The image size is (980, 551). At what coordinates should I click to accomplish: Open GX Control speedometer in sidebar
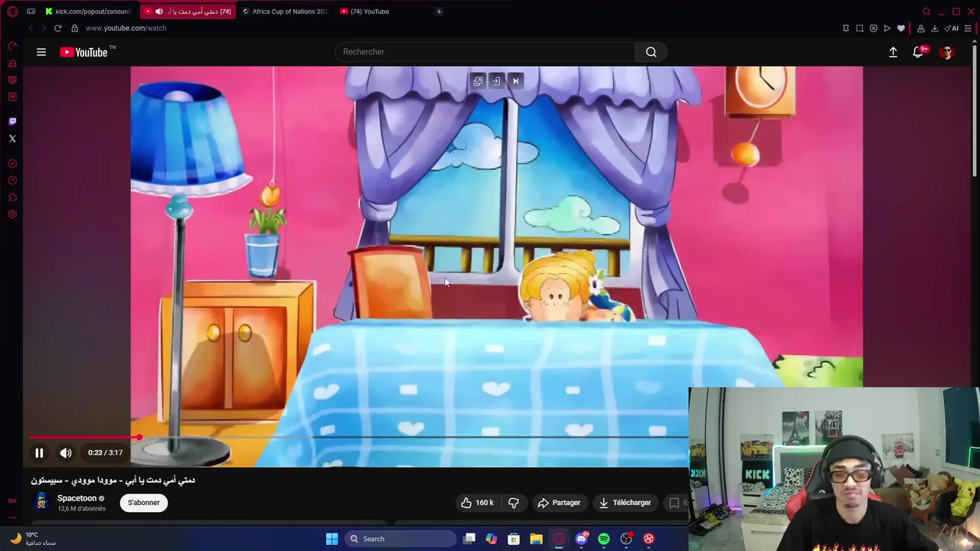[x=12, y=47]
